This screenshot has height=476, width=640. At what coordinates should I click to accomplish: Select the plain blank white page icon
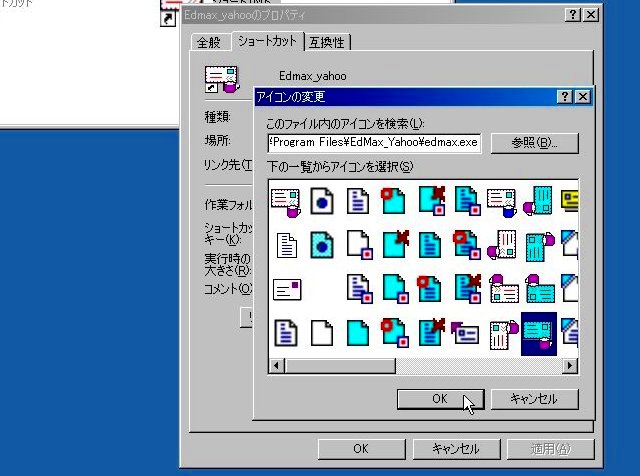[x=322, y=333]
